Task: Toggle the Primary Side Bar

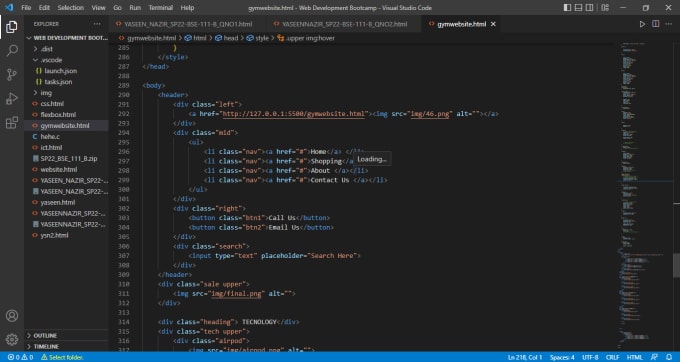Action: (567, 7)
